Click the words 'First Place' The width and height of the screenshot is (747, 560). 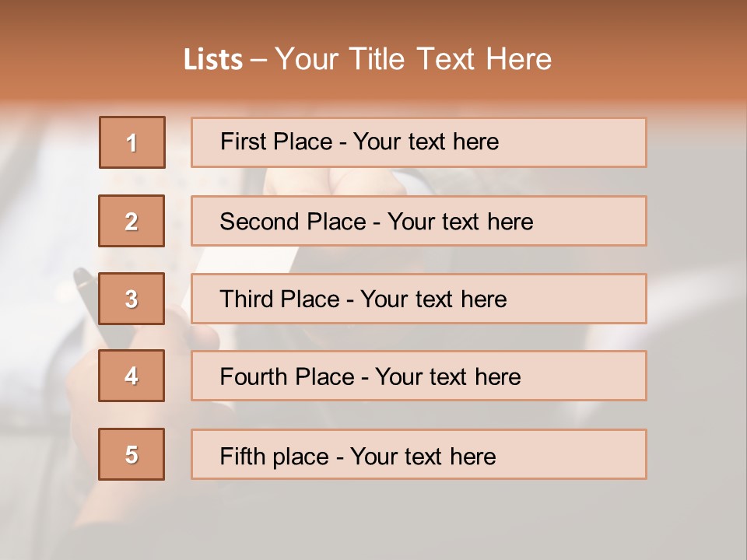pyautogui.click(x=275, y=142)
